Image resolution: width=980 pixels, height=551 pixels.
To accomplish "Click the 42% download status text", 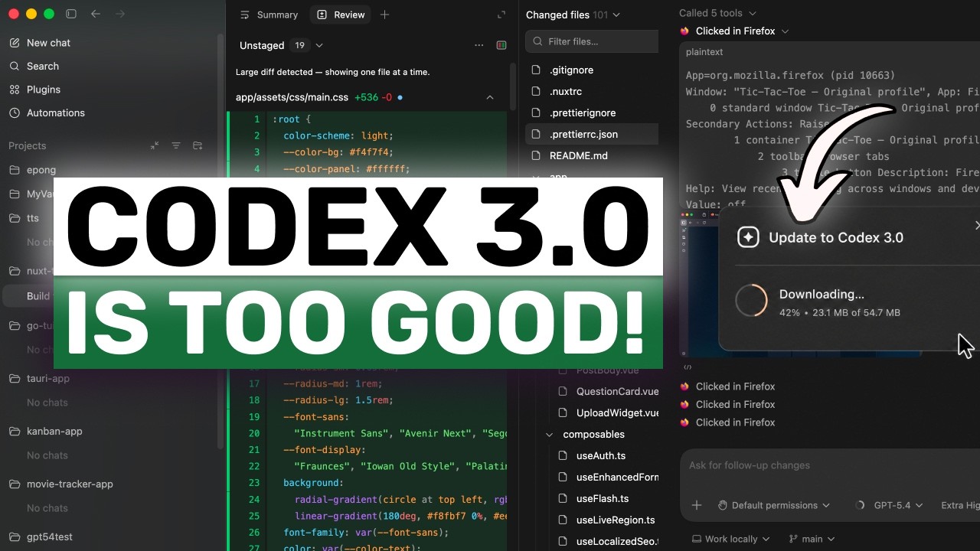I will (x=839, y=313).
